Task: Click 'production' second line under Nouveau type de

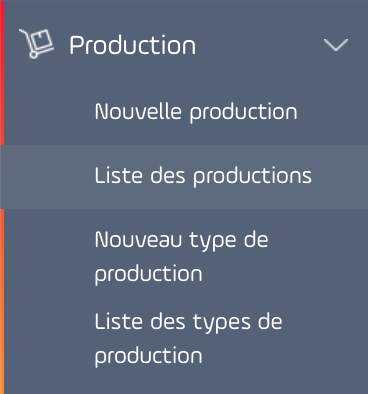Action: click(x=148, y=275)
